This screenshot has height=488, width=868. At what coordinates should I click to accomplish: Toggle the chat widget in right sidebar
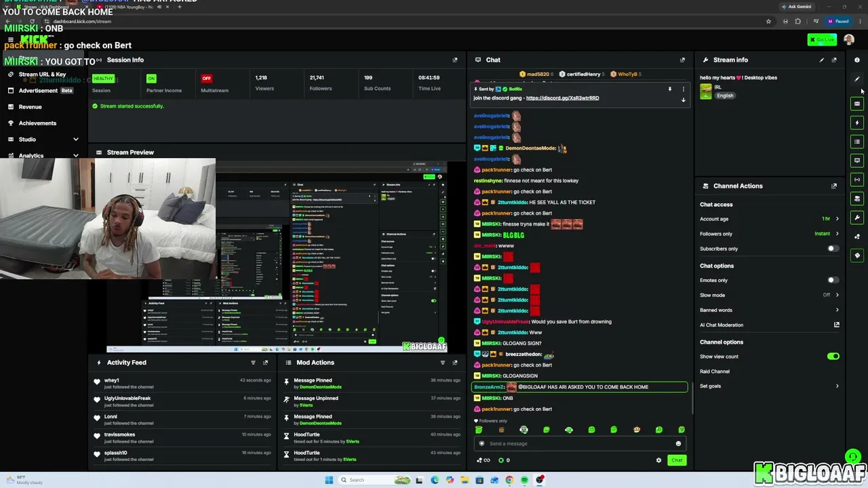[857, 161]
